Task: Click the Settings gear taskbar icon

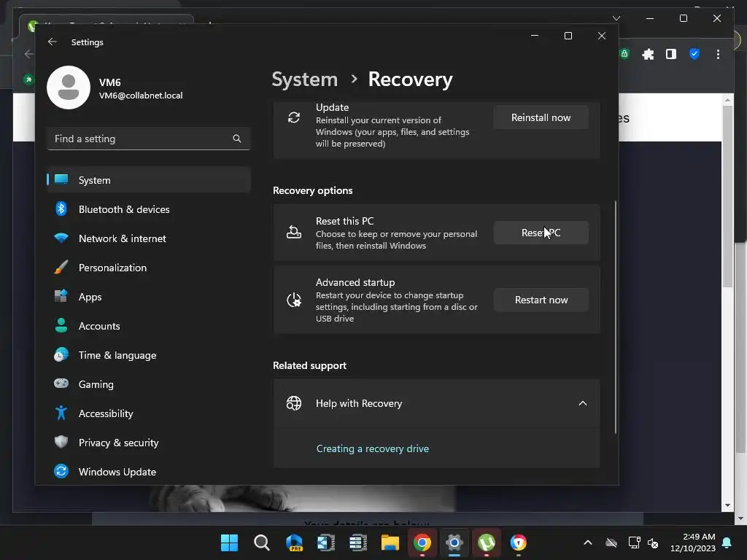Action: (x=454, y=542)
